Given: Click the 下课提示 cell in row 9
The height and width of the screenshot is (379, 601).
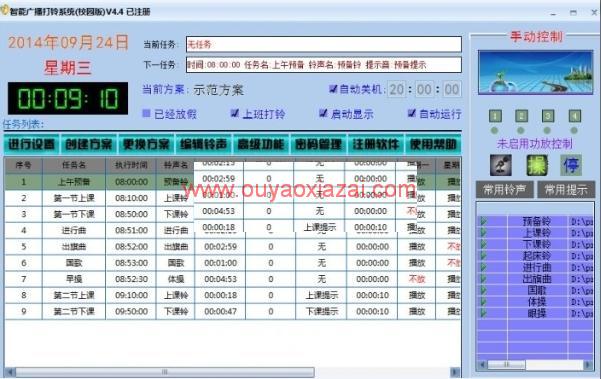Looking at the screenshot, I should [322, 311].
